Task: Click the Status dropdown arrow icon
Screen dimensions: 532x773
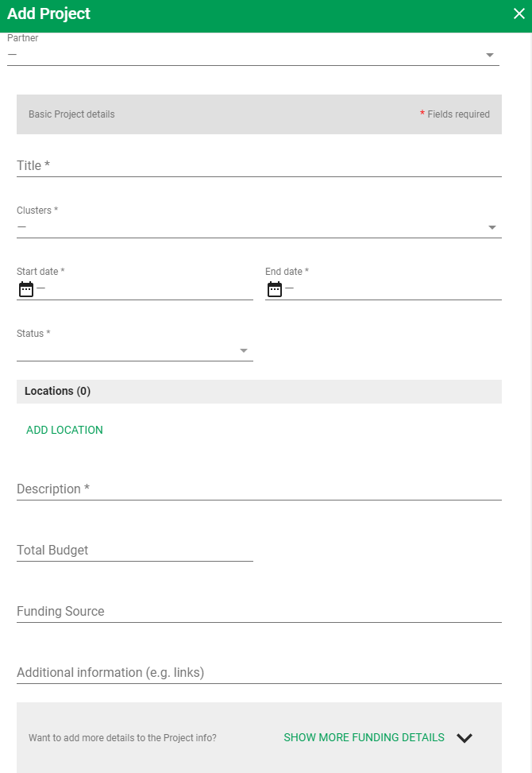Action: 243,350
